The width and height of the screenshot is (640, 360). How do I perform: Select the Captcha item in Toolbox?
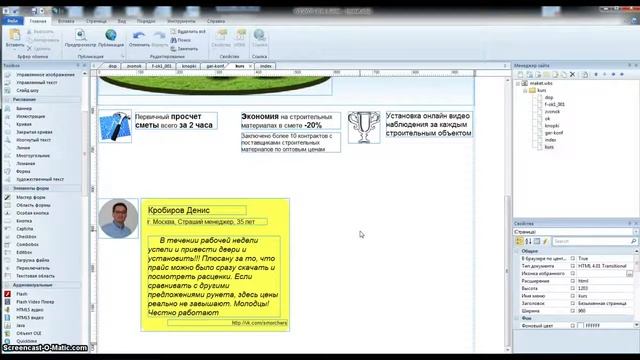pos(24,229)
